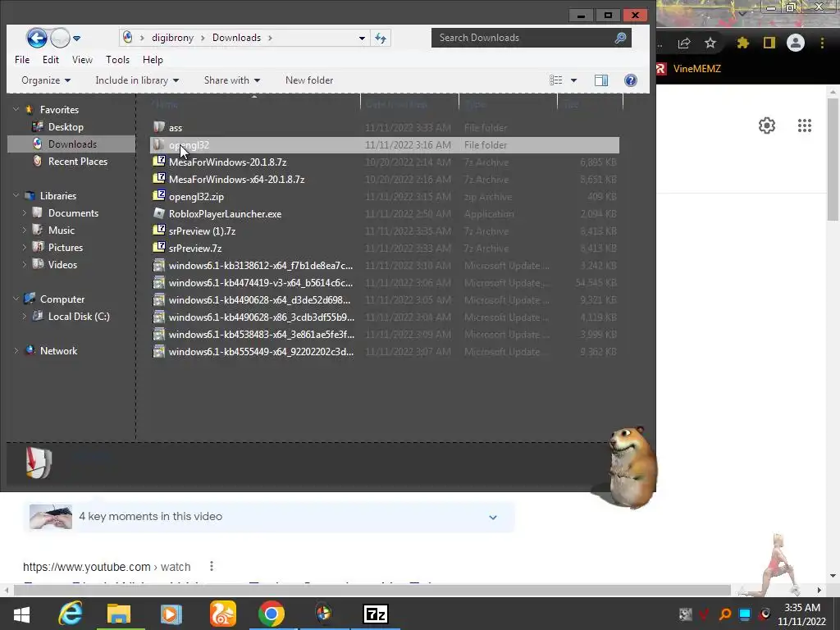This screenshot has width=840, height=630.
Task: Click the Explorer forward arrow button
Action: pyautogui.click(x=60, y=38)
